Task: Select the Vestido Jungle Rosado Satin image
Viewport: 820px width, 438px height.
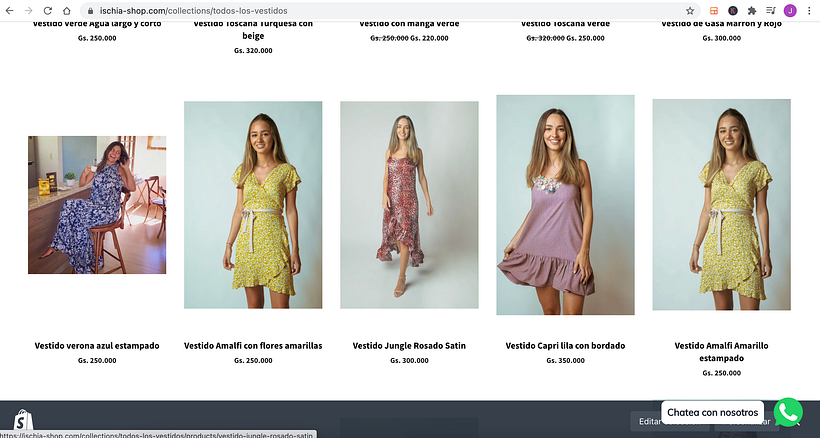Action: coord(409,205)
